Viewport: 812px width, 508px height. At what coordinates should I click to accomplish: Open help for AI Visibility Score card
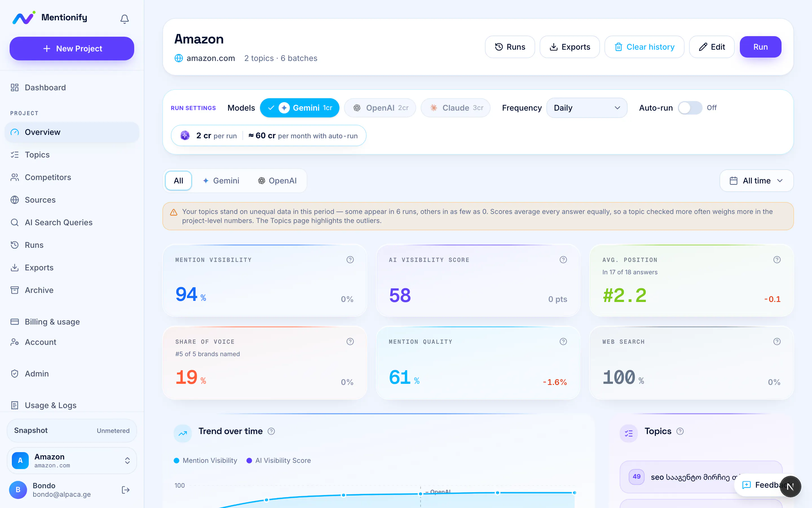(x=563, y=260)
